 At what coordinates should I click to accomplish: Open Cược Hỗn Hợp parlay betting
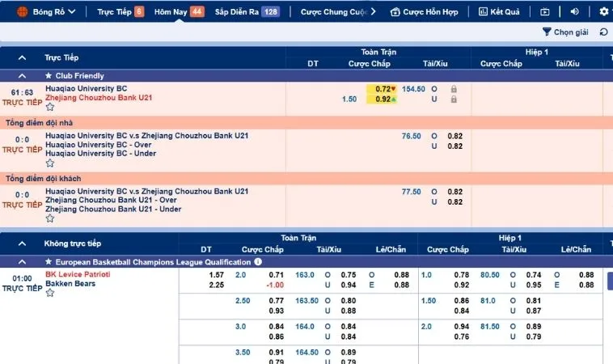425,12
